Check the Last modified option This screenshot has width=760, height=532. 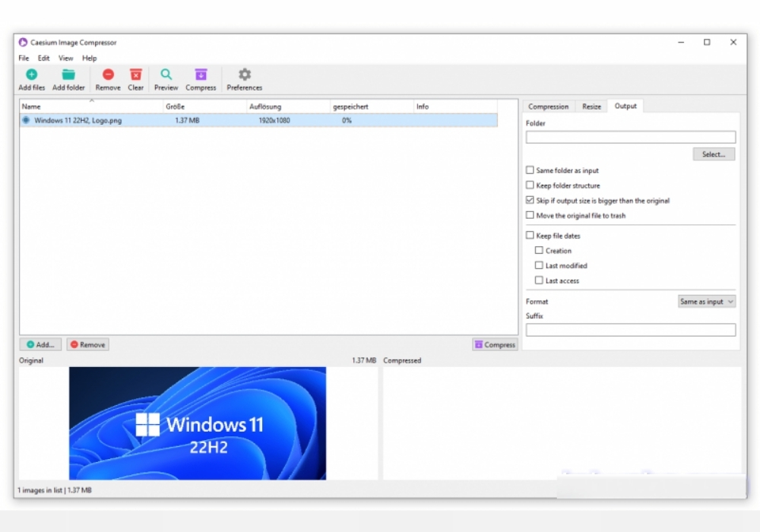pyautogui.click(x=539, y=265)
